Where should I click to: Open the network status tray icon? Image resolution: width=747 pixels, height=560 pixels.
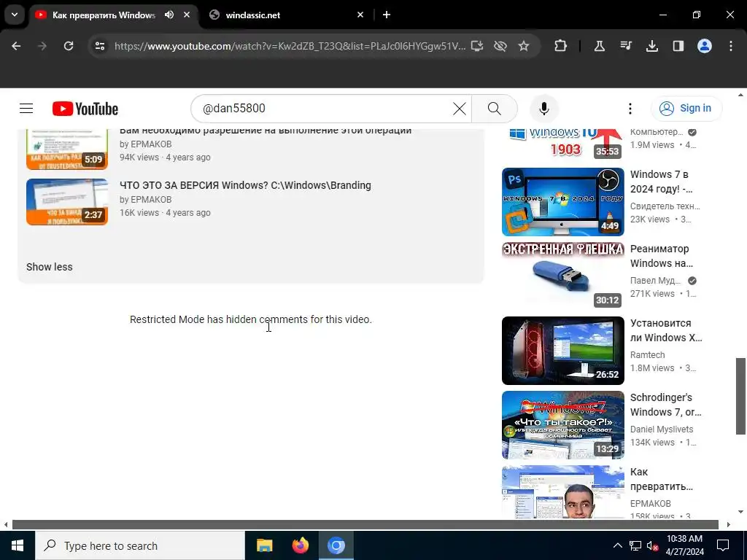pyautogui.click(x=635, y=545)
